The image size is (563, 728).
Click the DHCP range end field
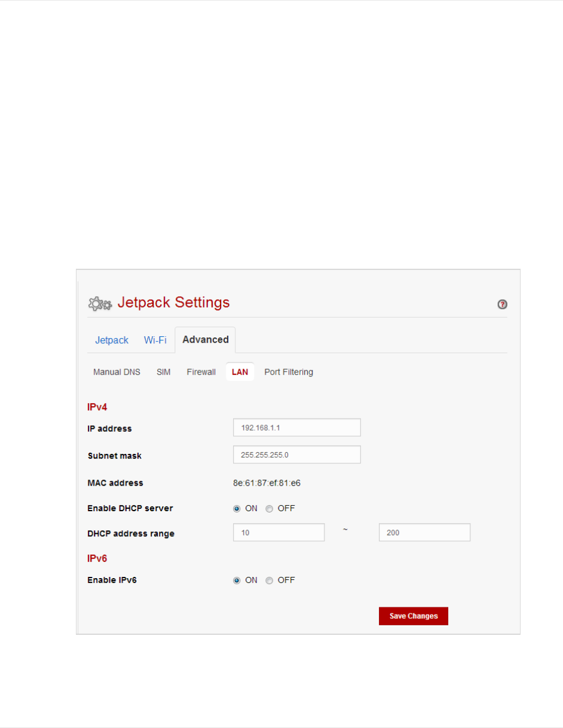tap(425, 532)
